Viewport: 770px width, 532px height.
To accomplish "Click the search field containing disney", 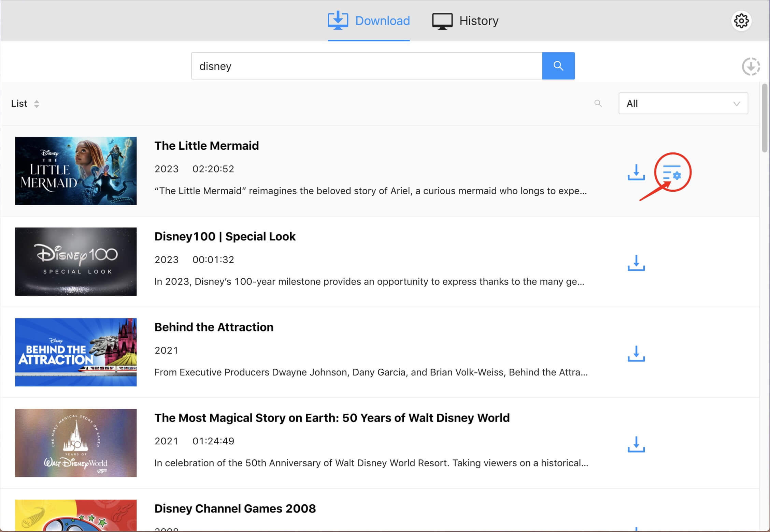I will click(367, 66).
